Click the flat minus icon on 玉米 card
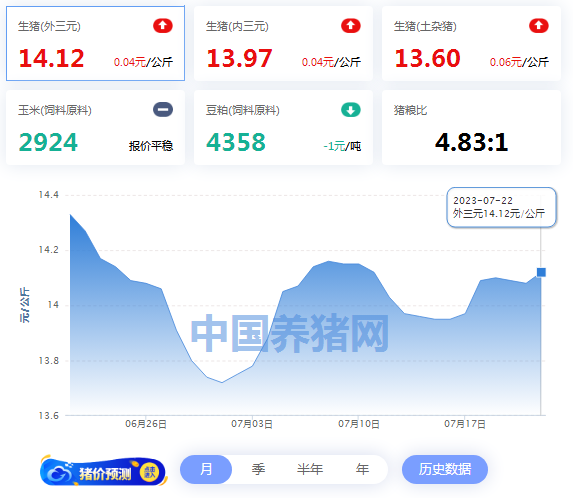573x498 pixels. (x=163, y=110)
